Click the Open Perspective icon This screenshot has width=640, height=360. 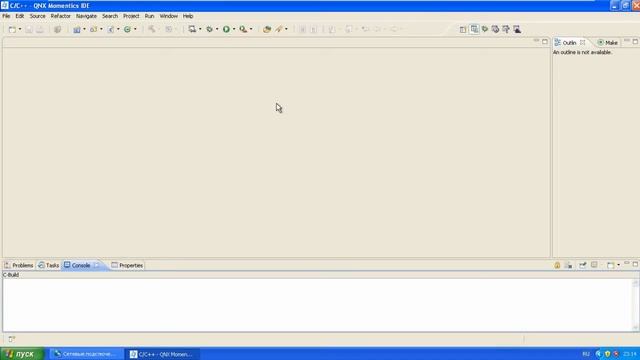[463, 29]
